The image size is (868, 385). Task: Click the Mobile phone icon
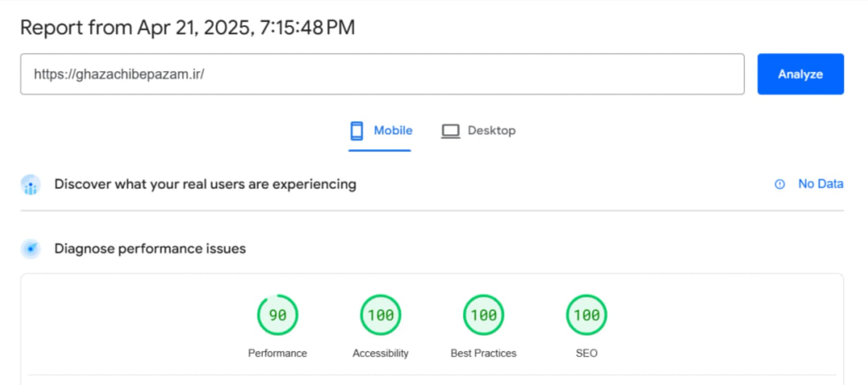click(357, 131)
